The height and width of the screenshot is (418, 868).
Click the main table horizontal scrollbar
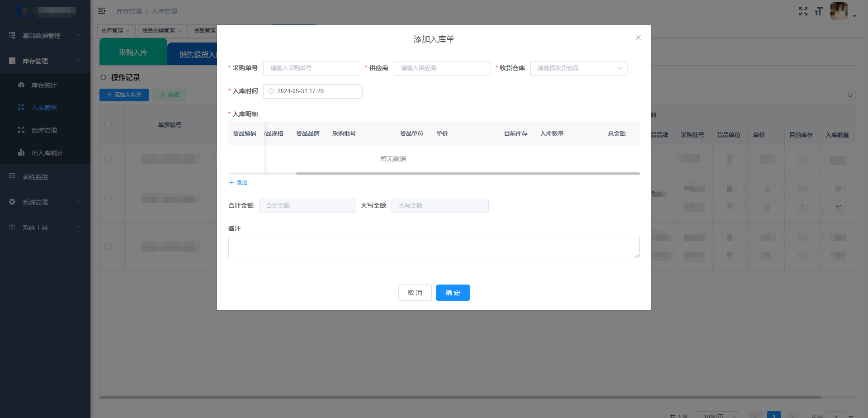460,398
